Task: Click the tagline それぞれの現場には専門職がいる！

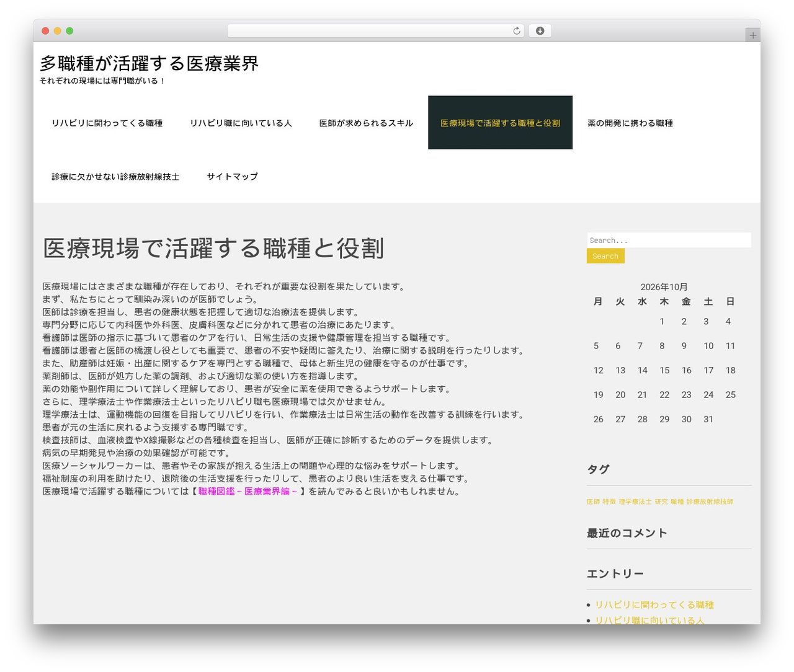Action: pyautogui.click(x=102, y=81)
